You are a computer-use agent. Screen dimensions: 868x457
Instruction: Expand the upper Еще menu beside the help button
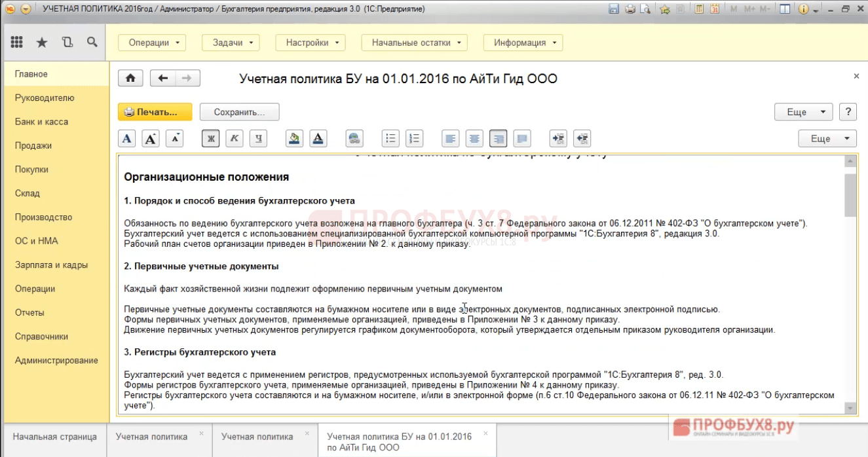804,112
